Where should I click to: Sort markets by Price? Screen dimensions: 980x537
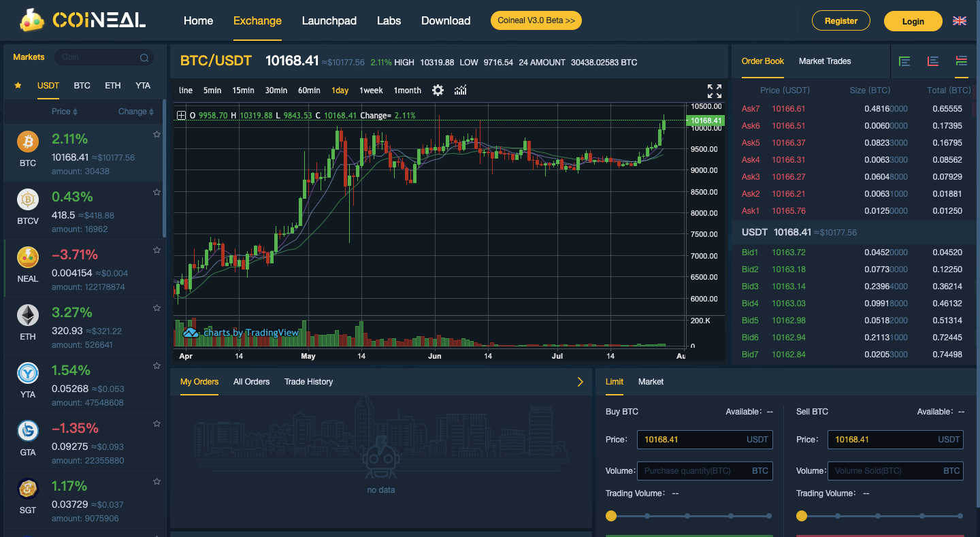tap(65, 112)
